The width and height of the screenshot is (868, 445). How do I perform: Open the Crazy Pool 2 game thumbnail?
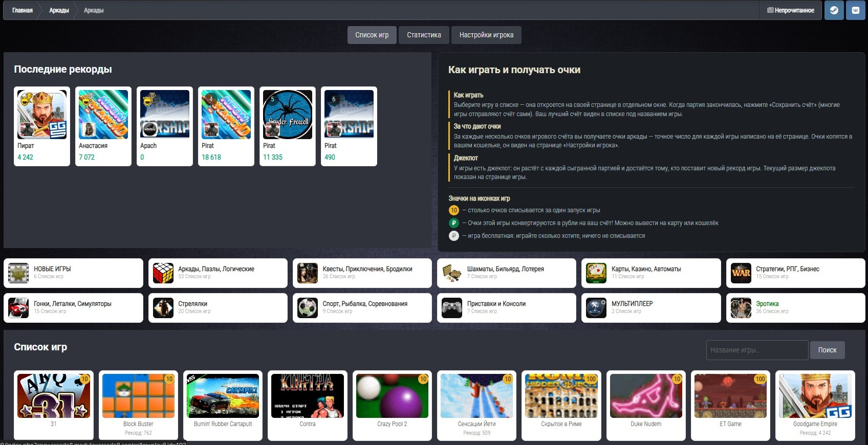click(x=392, y=396)
